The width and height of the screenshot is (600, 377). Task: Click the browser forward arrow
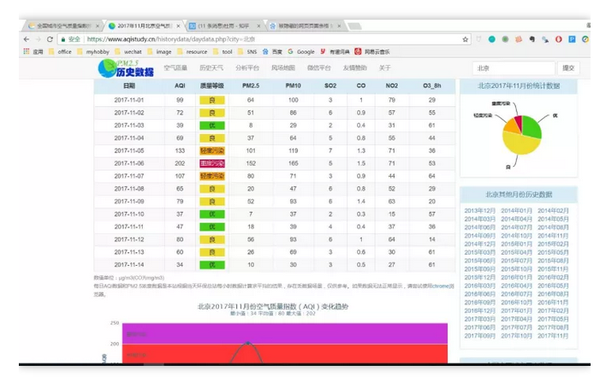38,39
